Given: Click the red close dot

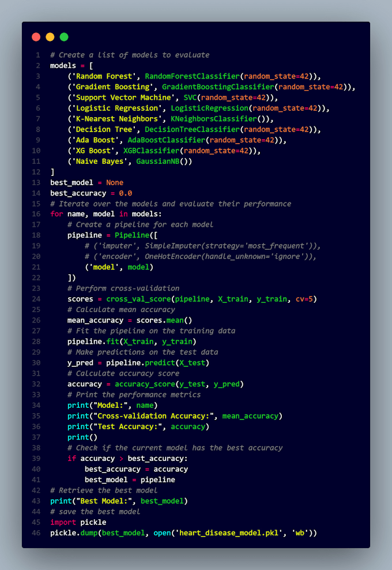Looking at the screenshot, I should (36, 37).
